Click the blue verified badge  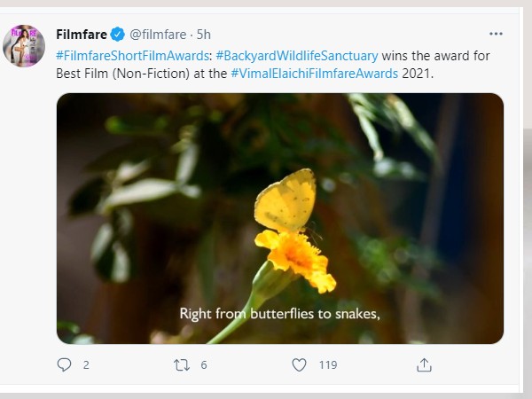point(116,35)
